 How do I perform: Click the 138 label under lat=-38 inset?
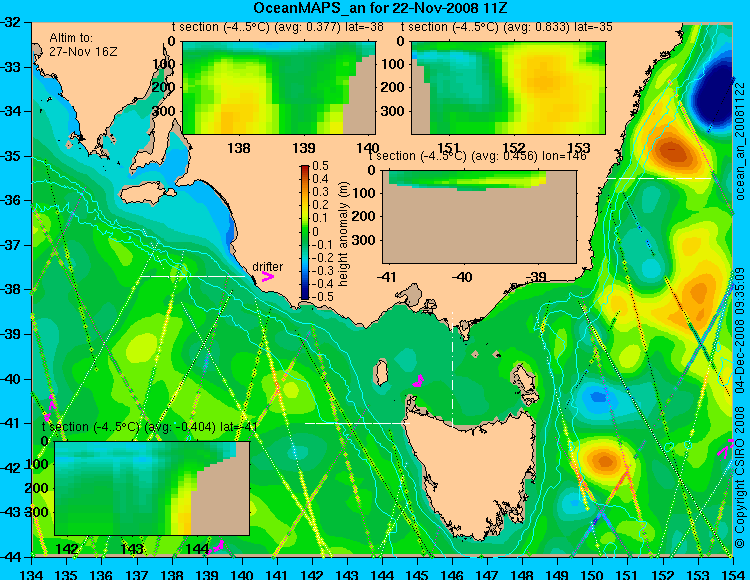(239, 148)
